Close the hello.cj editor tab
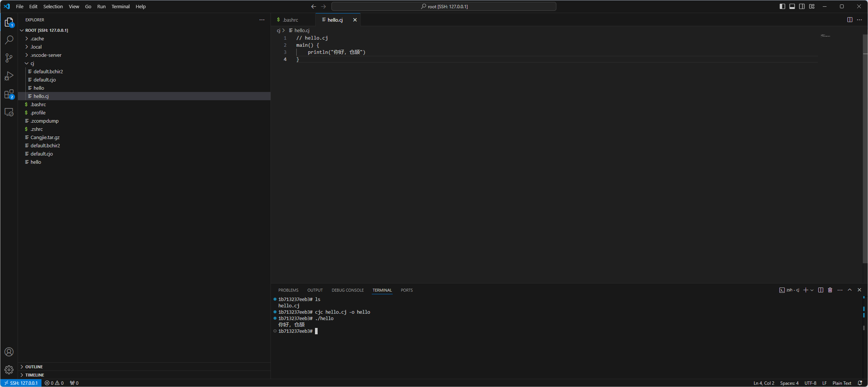The image size is (868, 387). pos(355,20)
